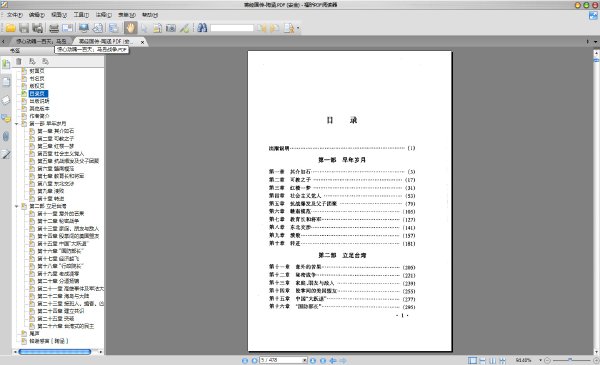Open the 文件 menu

point(15,15)
